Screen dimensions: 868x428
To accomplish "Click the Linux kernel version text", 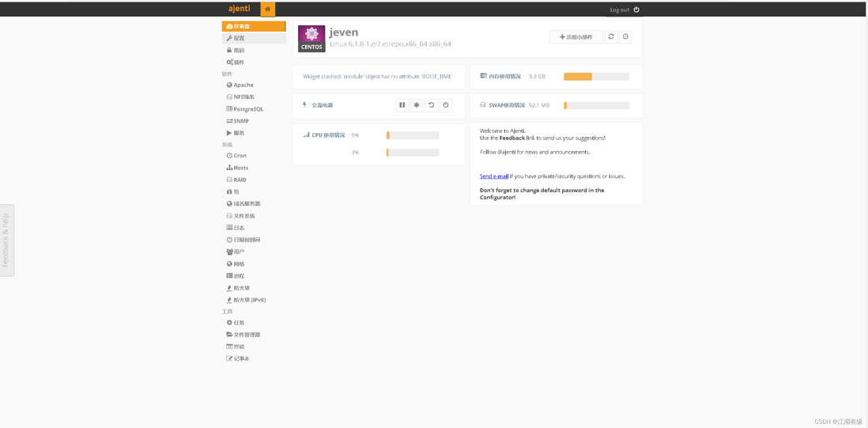I will pos(391,44).
